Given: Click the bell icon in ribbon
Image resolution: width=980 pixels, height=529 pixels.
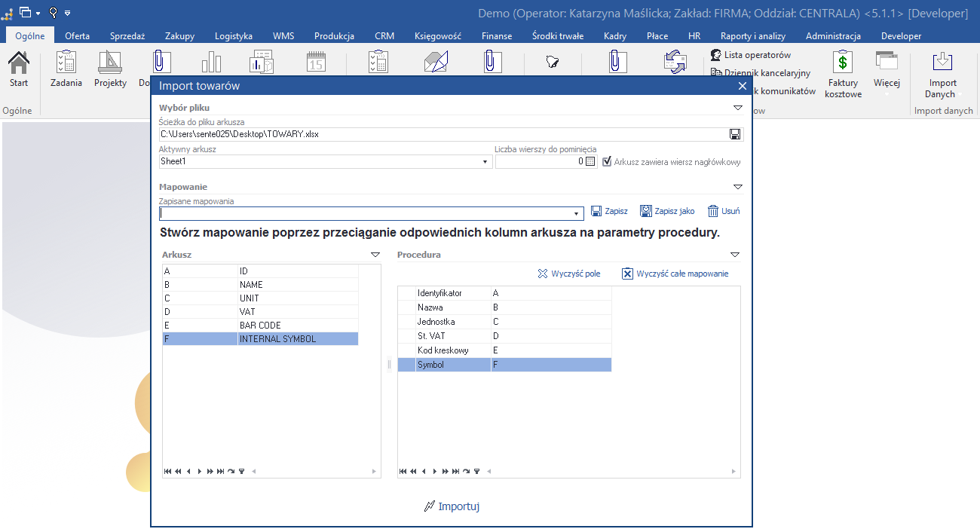Looking at the screenshot, I should click(x=553, y=63).
